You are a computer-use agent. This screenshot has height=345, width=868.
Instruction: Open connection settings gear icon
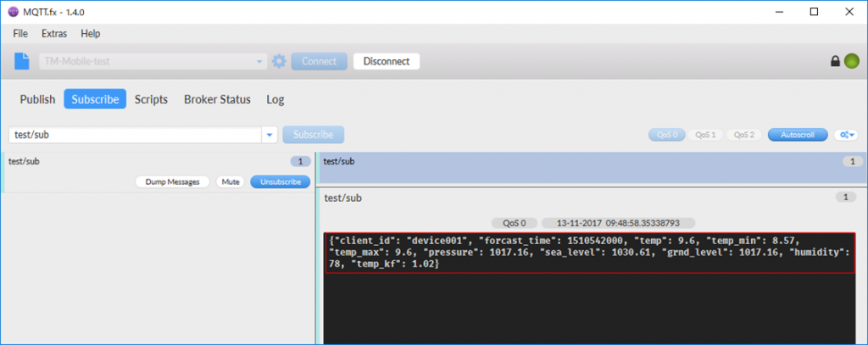pyautogui.click(x=279, y=61)
